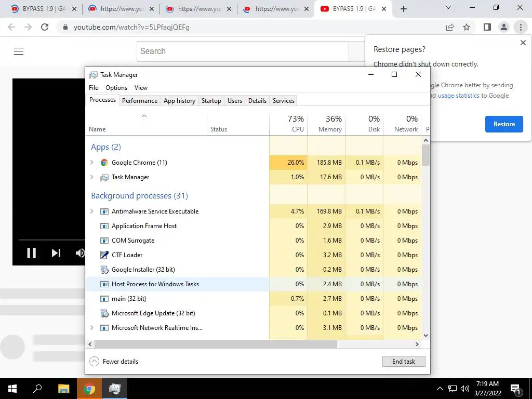Image resolution: width=532 pixels, height=399 pixels.
Task: Expand the Task Manager process group
Action: pos(91,177)
